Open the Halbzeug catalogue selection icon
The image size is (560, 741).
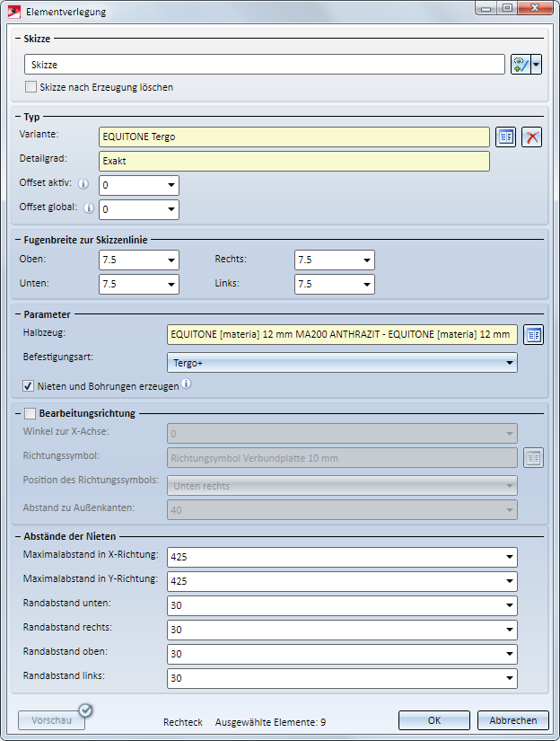tap(534, 335)
